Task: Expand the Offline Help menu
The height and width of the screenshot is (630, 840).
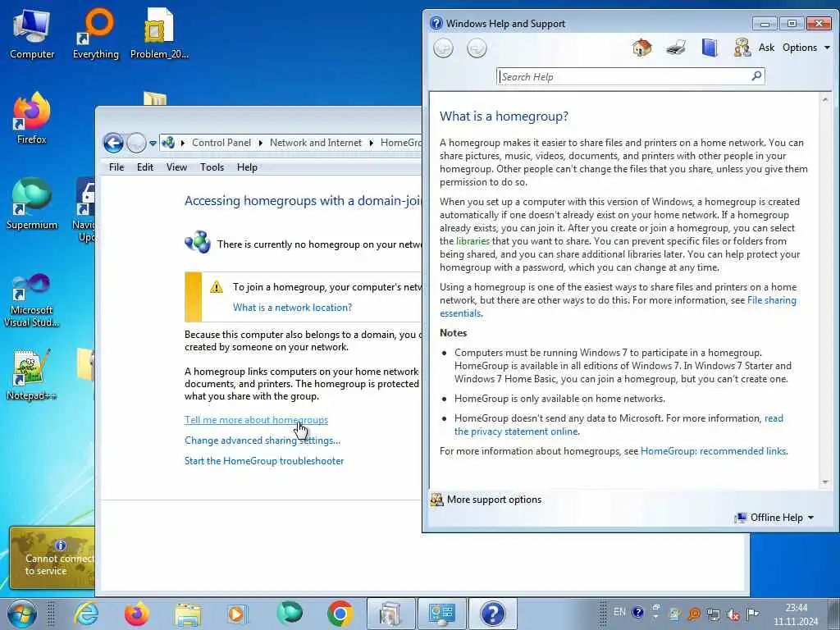Action: point(774,518)
